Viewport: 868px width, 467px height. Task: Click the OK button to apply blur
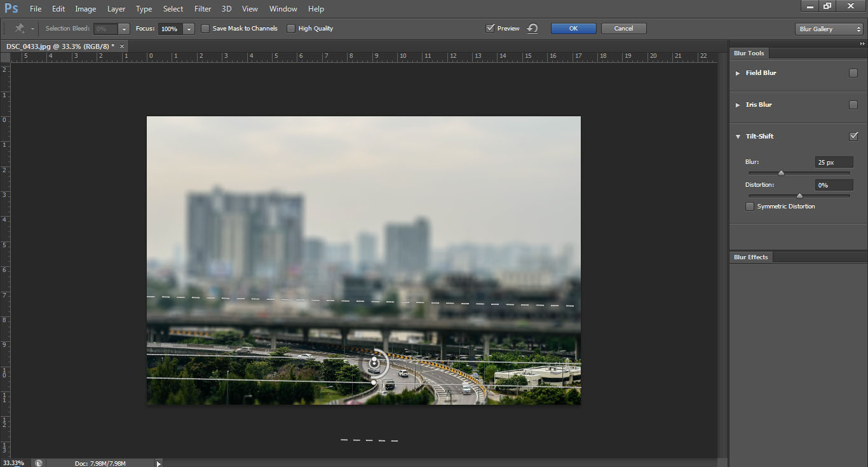point(573,28)
